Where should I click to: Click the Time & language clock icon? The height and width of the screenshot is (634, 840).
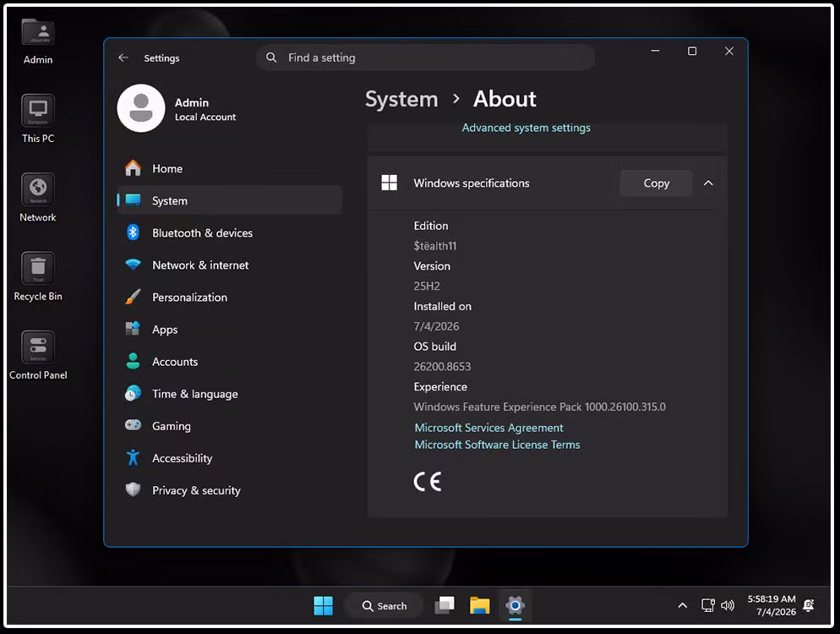pyautogui.click(x=133, y=393)
